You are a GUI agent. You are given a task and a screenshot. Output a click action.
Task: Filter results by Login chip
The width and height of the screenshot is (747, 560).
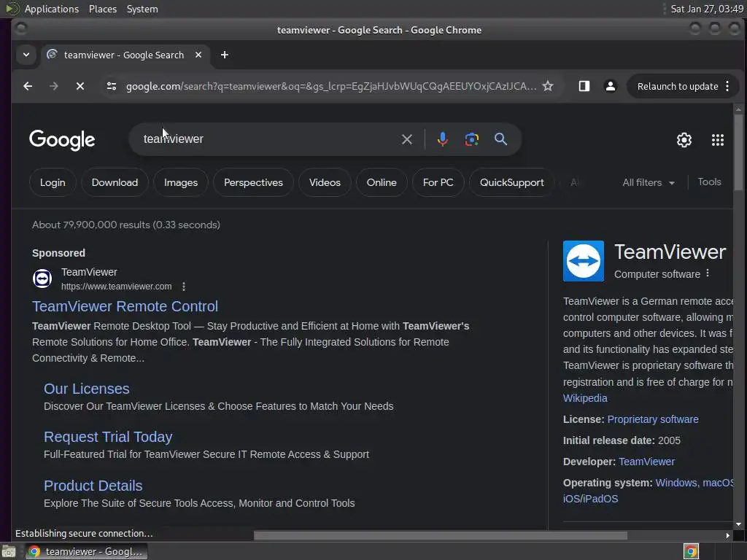tap(53, 182)
